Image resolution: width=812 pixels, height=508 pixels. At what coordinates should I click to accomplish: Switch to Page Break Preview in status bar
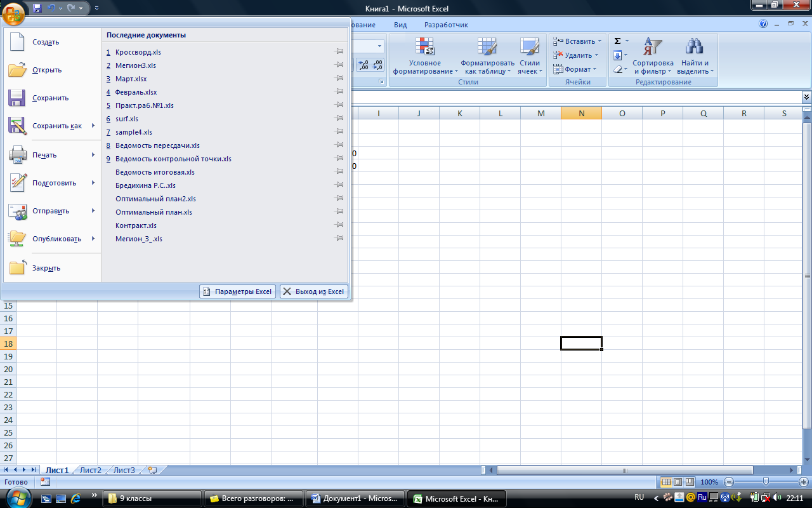pos(690,482)
